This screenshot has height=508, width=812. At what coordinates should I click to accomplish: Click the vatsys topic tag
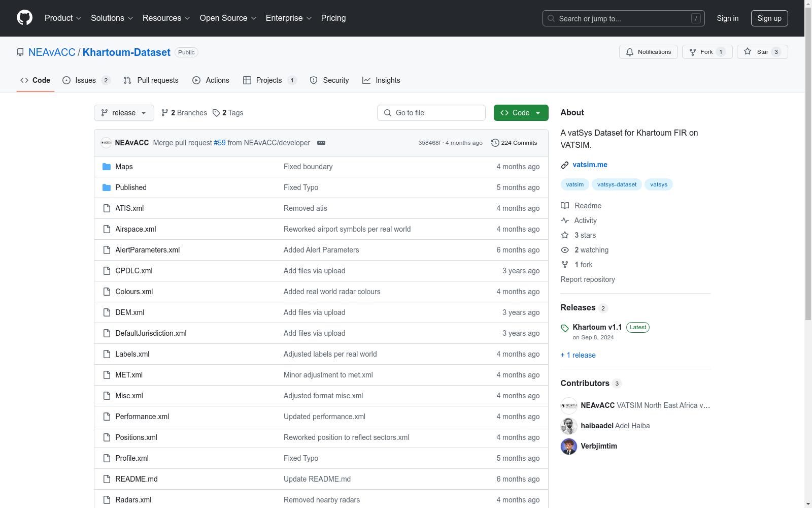coord(659,184)
